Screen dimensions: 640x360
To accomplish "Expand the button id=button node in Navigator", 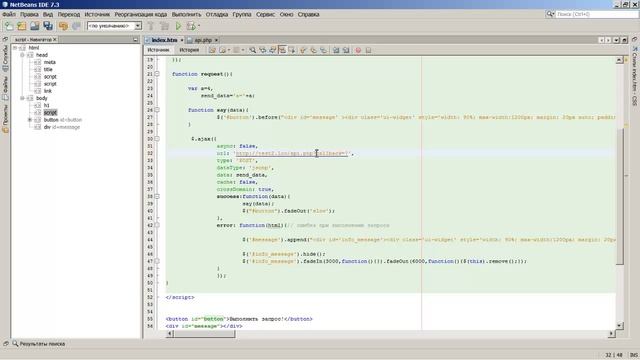I will [30, 120].
